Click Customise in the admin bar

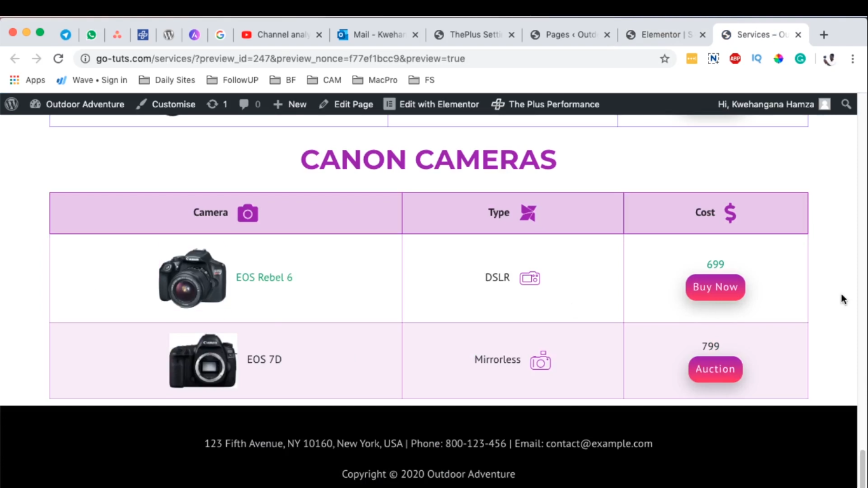click(x=166, y=104)
